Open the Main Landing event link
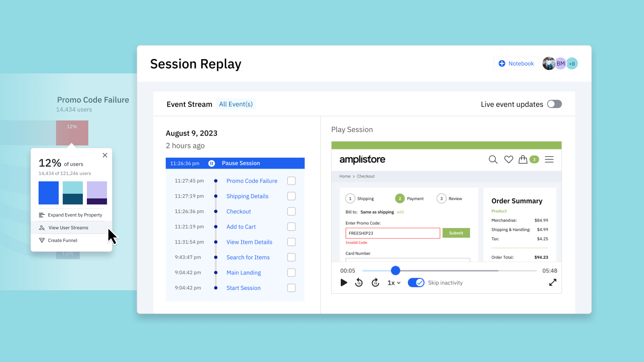644x362 pixels. 244,273
